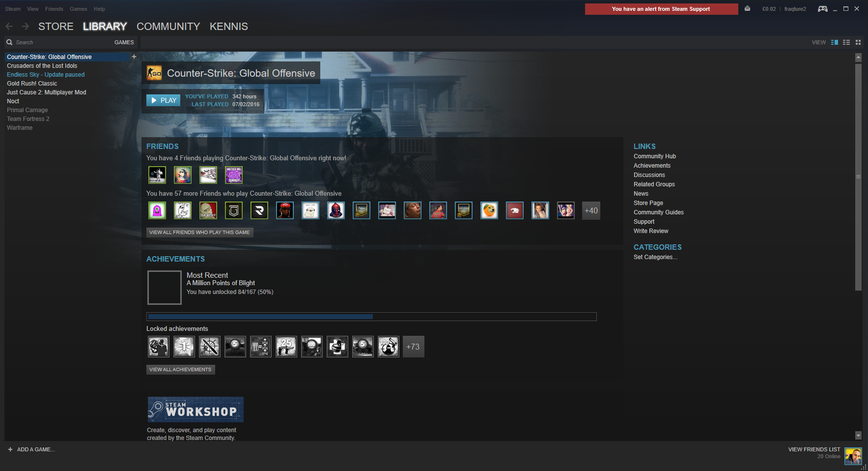The image size is (868, 471).
Task: Click Set Categories link
Action: [x=655, y=257]
